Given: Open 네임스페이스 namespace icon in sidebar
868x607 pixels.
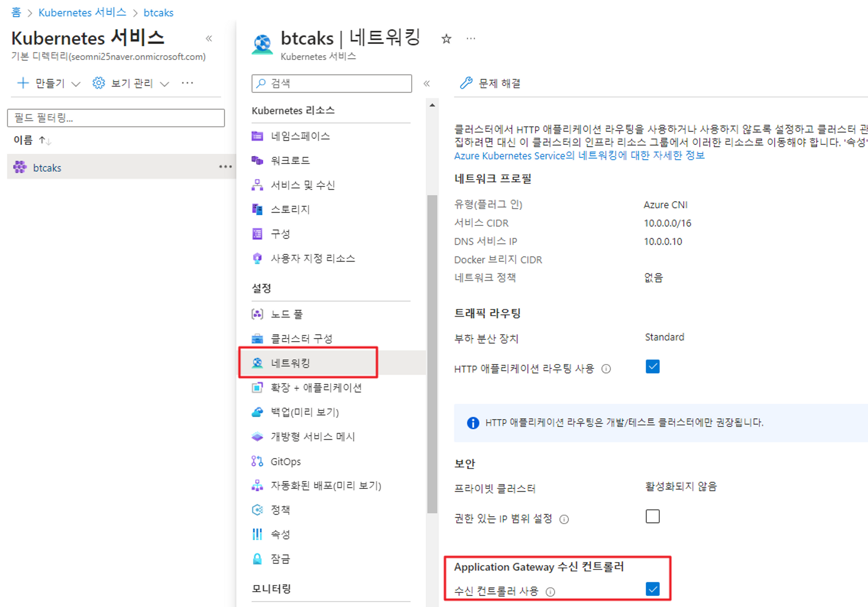Looking at the screenshot, I should [257, 136].
